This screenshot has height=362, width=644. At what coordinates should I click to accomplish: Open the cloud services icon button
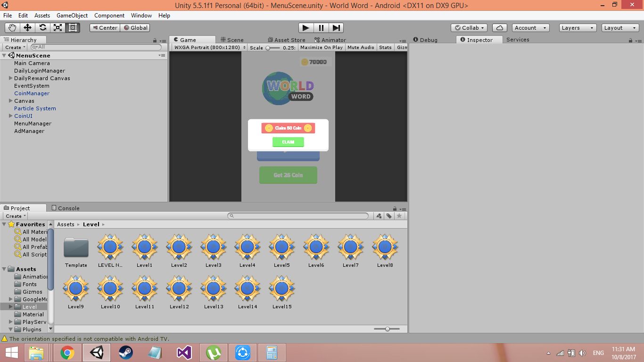[x=499, y=28]
